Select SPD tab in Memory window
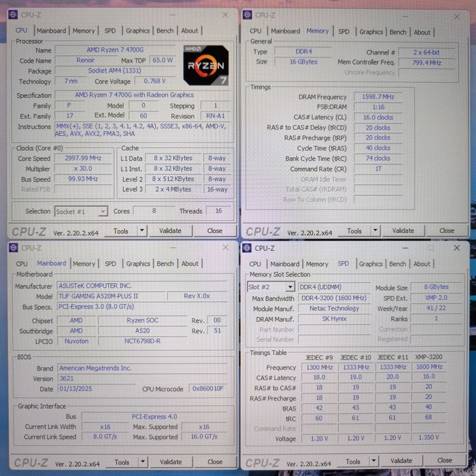Screen dimensions: 476x476 click(343, 31)
